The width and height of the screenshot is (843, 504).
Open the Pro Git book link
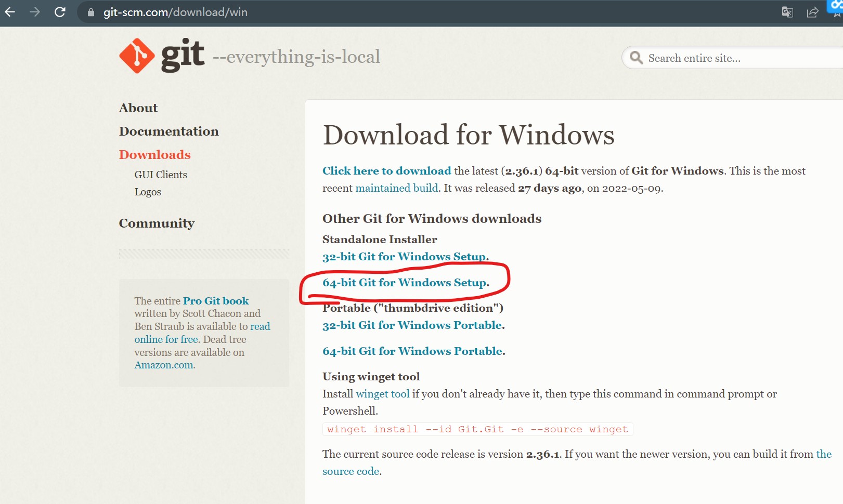216,301
